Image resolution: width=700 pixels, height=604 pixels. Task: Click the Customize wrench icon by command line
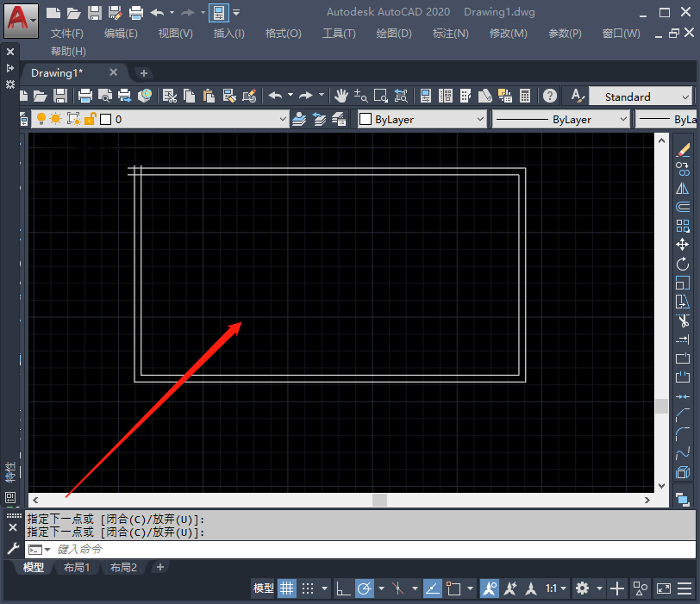pos(13,548)
